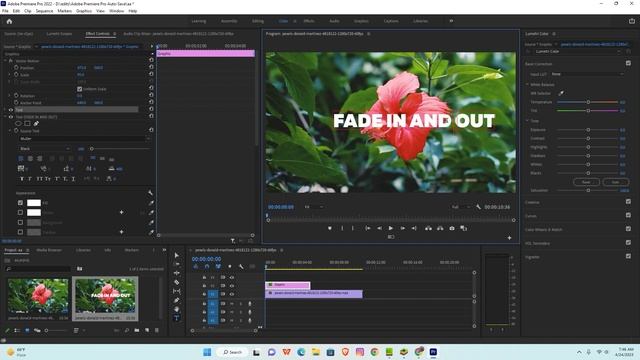The width and height of the screenshot is (640, 360).
Task: Click Add Marker button in Program monitor
Action: coord(330,228)
